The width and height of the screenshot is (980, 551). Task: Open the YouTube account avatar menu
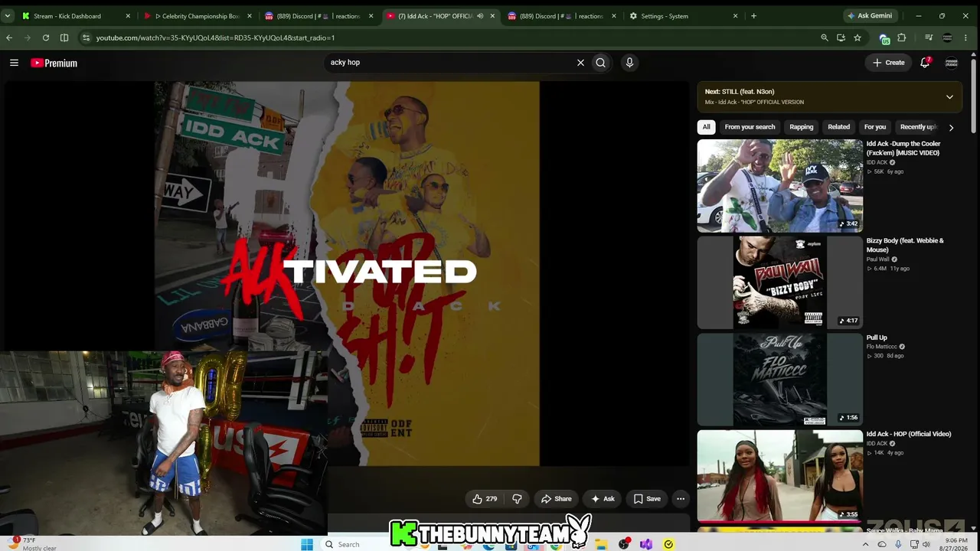[952, 63]
